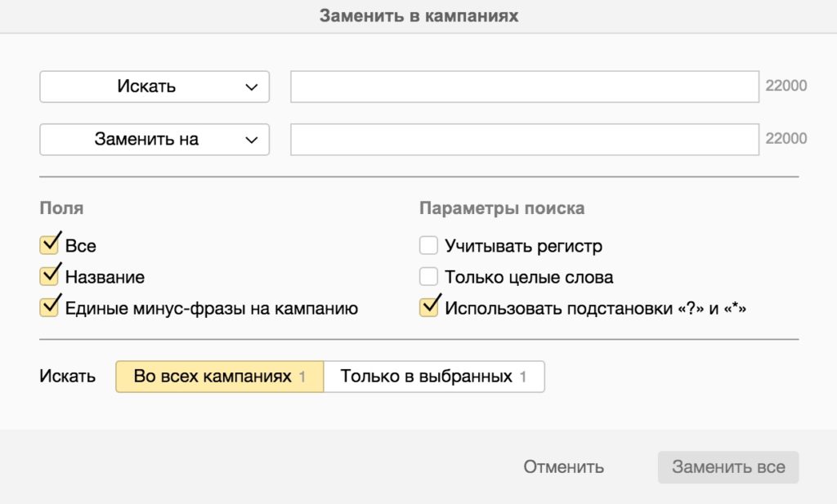The width and height of the screenshot is (837, 504).
Task: Click the 22000 counter beside replace field
Action: point(786,139)
